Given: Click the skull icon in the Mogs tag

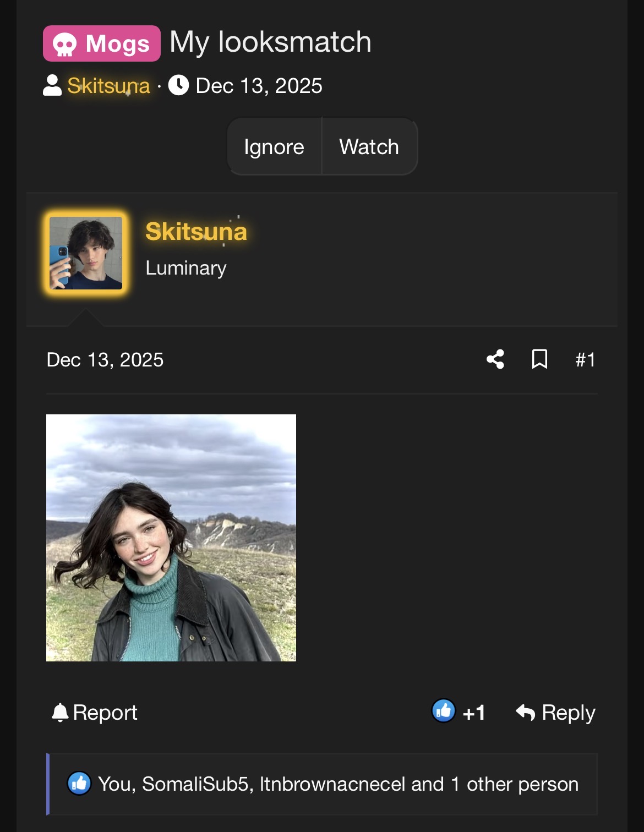Looking at the screenshot, I should click(x=65, y=44).
